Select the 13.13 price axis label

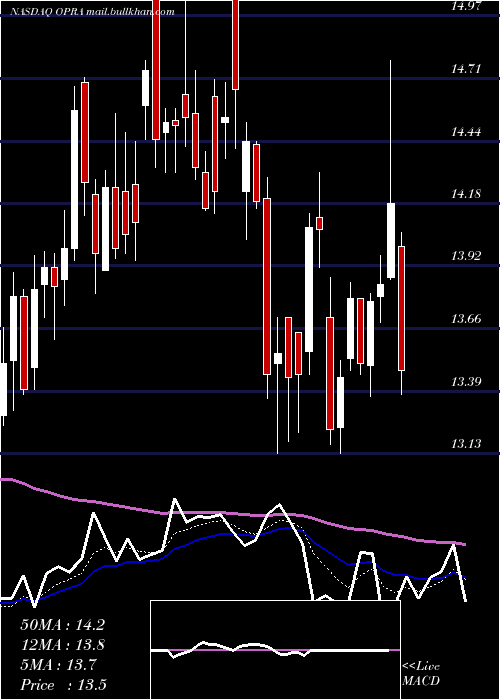coord(467,444)
